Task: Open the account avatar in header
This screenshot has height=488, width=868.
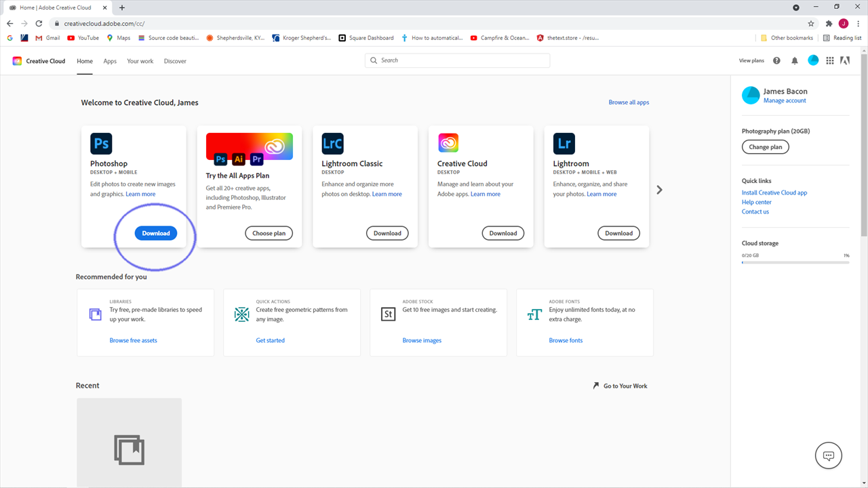Action: click(813, 60)
